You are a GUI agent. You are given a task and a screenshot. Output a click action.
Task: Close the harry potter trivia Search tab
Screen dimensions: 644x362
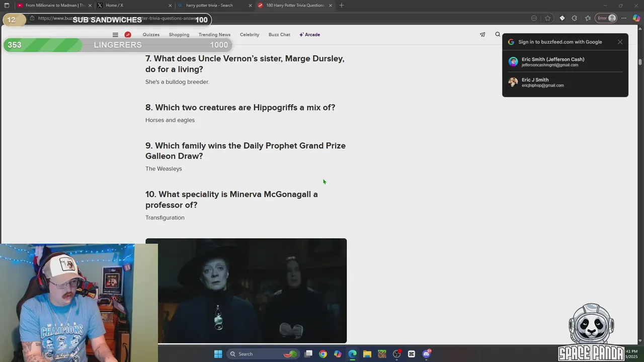coord(250,6)
